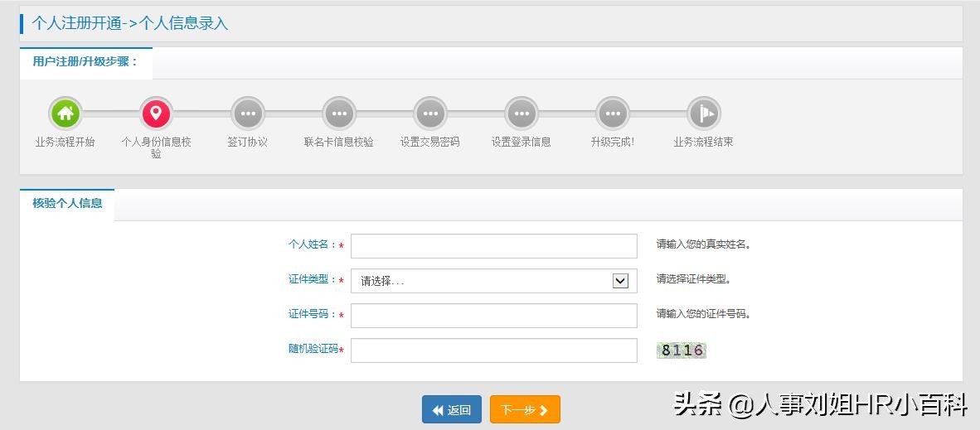Screen dimensions: 980x430
Task: Click the 随机验证码 field label
Action: [x=313, y=350]
